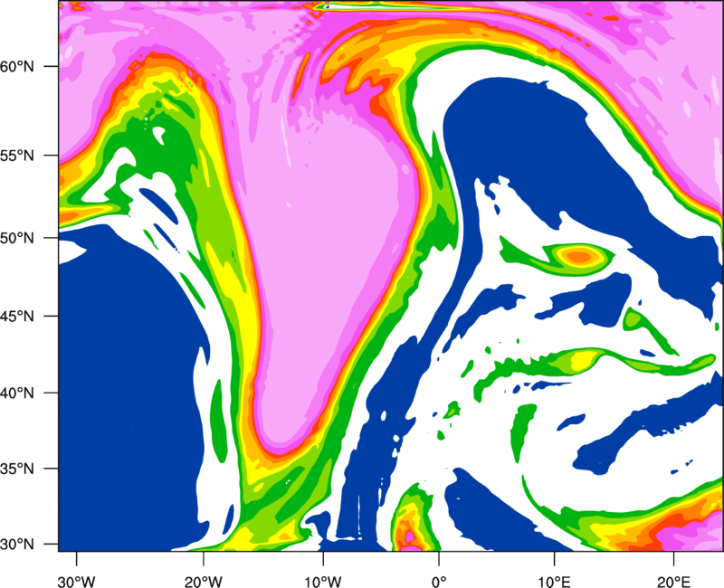Image resolution: width=724 pixels, height=588 pixels.
Task: Click the 50°N latitude label
Action: pyautogui.click(x=17, y=239)
